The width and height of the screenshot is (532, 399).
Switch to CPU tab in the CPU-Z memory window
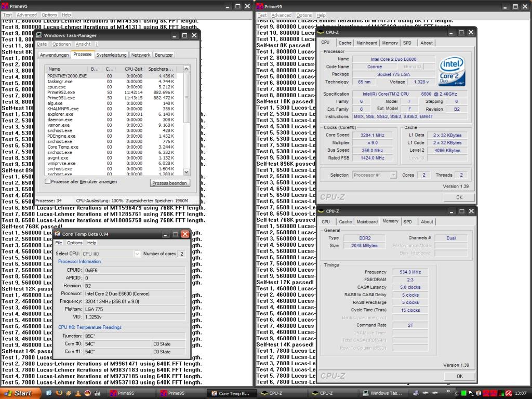326,222
